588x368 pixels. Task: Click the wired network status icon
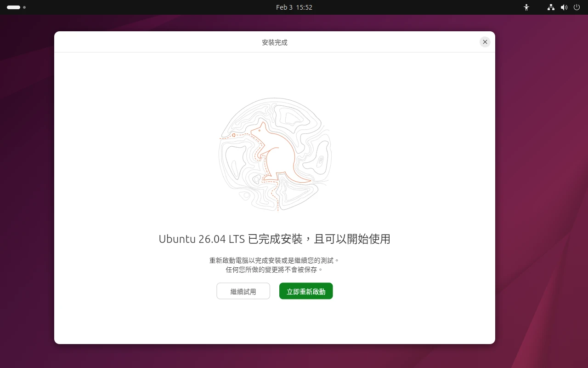pos(551,7)
